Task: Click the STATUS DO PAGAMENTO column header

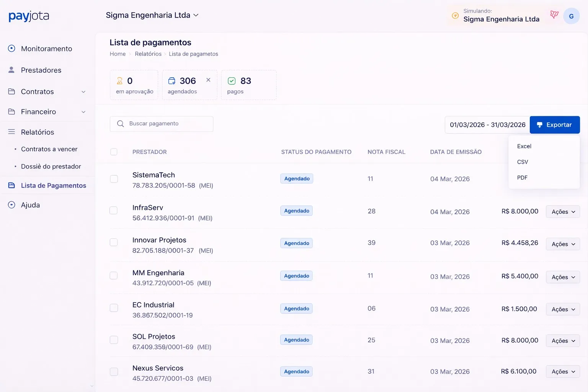Action: pos(316,152)
